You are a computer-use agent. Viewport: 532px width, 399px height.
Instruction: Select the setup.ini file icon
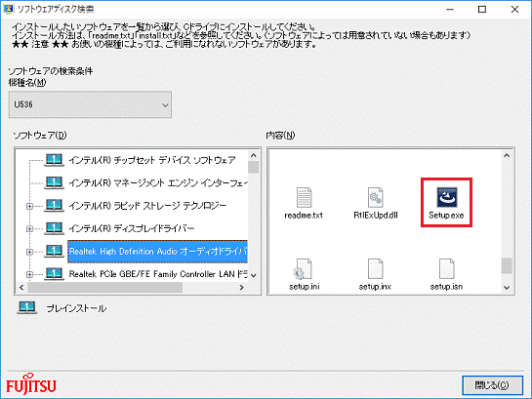coord(303,269)
